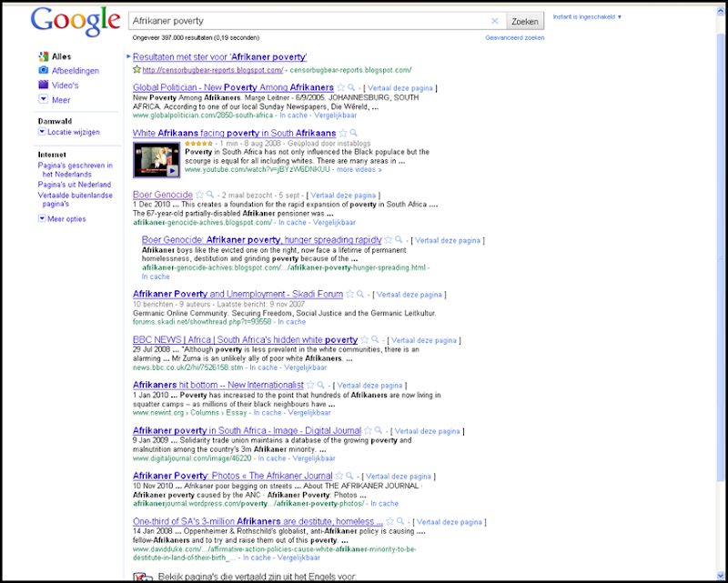Expand Resultaten met ster arrow
Viewport: 728px width, 583px height.
128,56
